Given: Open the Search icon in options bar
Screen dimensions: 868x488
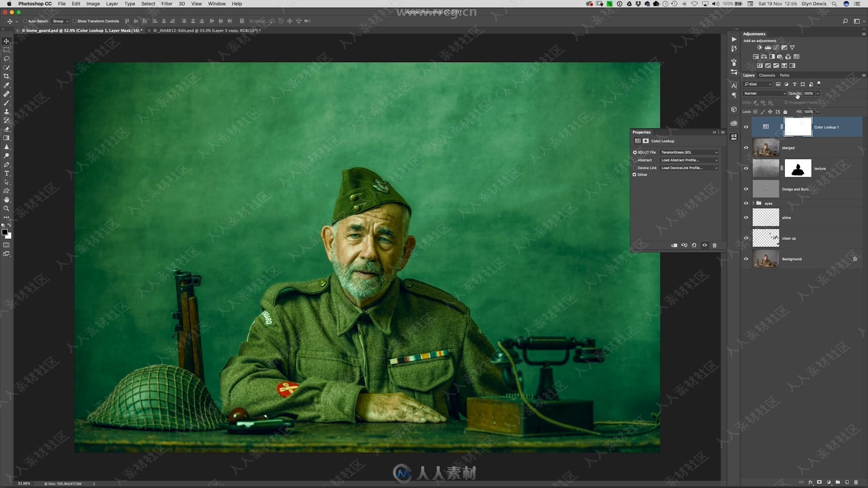Looking at the screenshot, I should (845, 21).
